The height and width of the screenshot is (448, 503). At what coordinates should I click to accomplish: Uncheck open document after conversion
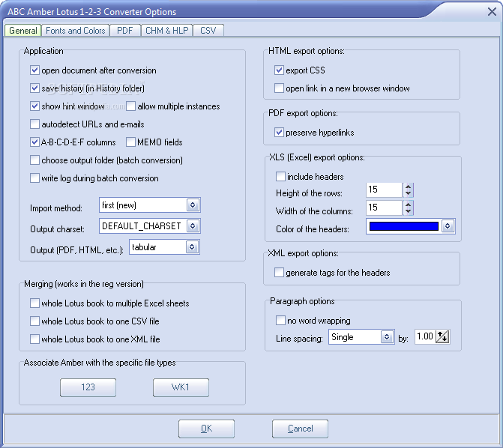pyautogui.click(x=34, y=70)
